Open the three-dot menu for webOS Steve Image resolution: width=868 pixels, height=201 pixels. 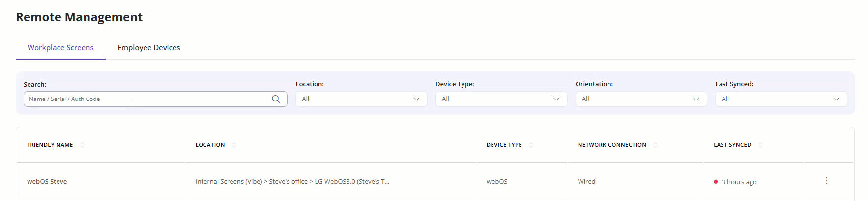[826, 181]
